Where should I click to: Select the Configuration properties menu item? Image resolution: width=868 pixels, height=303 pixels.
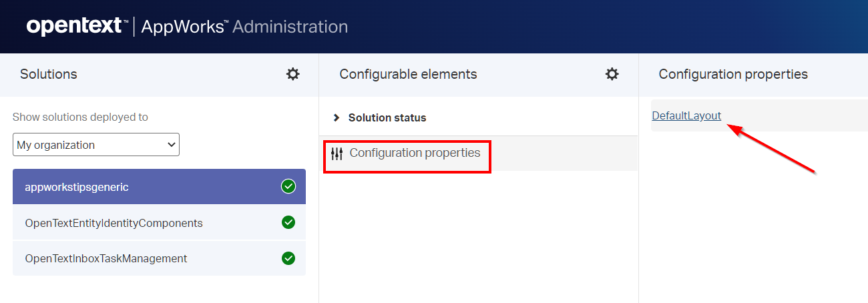pyautogui.click(x=414, y=153)
